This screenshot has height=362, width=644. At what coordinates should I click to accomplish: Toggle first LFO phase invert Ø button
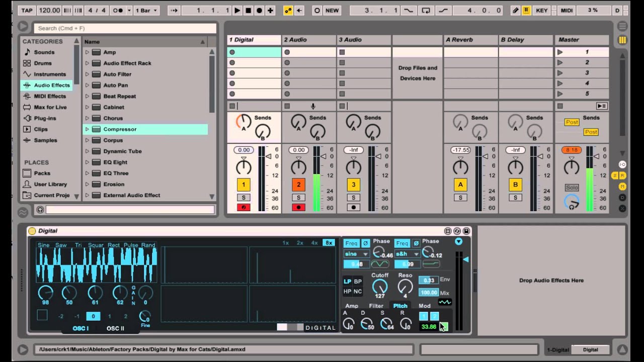[366, 243]
